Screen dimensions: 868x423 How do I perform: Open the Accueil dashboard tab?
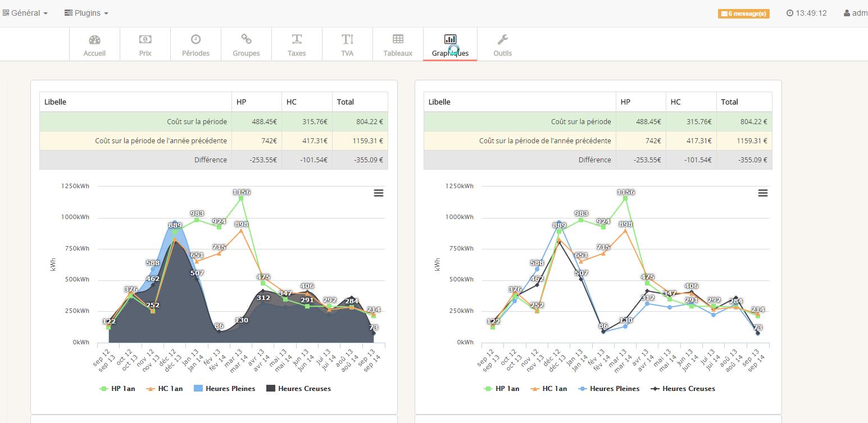click(94, 45)
